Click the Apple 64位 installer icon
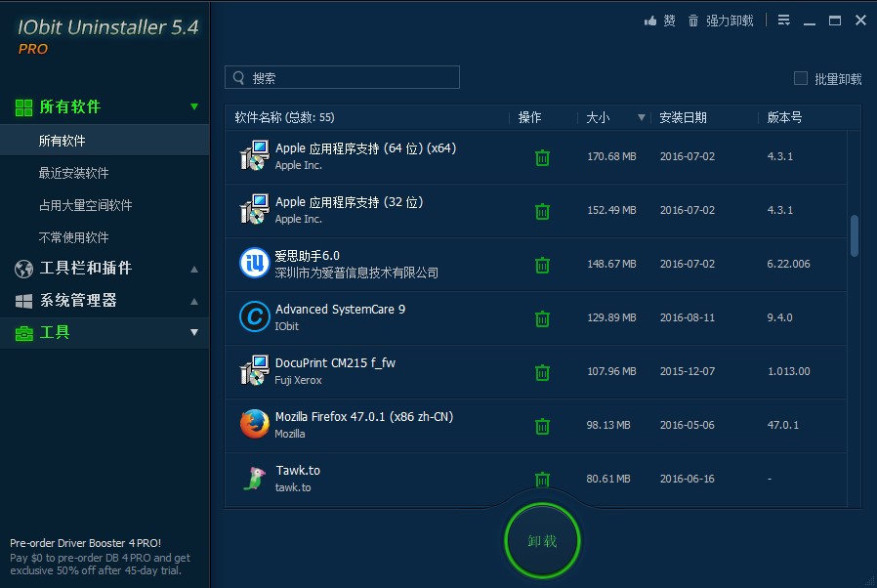 [x=255, y=155]
